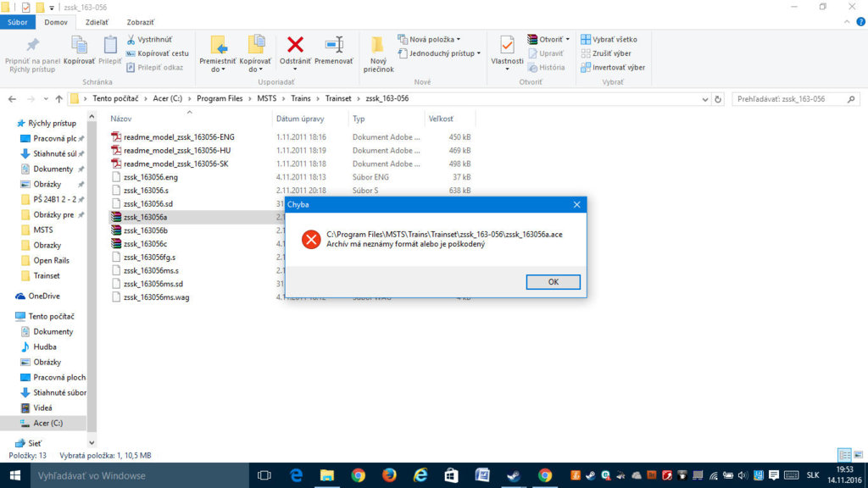Click the Premenovať rename icon
The image size is (868, 488).
(334, 46)
